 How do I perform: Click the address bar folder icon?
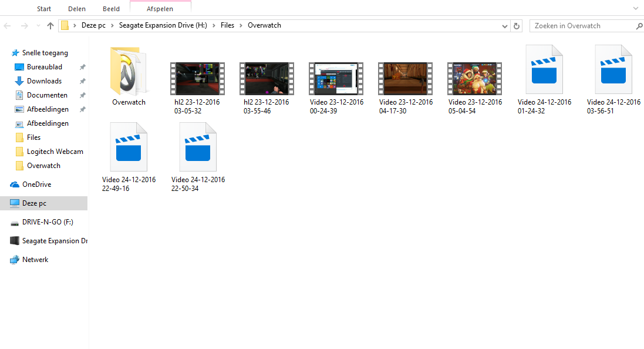65,25
